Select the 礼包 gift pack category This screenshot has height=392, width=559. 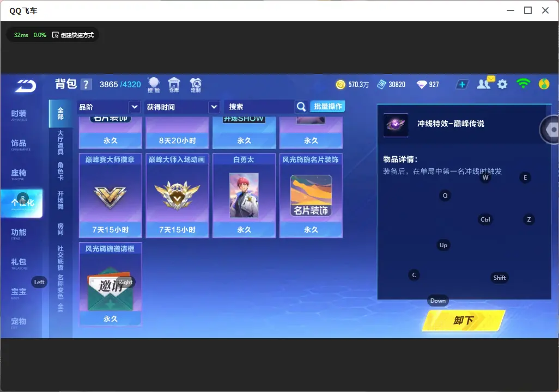(x=19, y=263)
